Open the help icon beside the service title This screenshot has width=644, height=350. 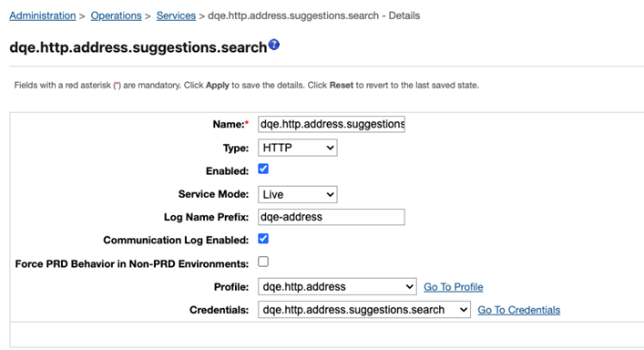click(274, 45)
